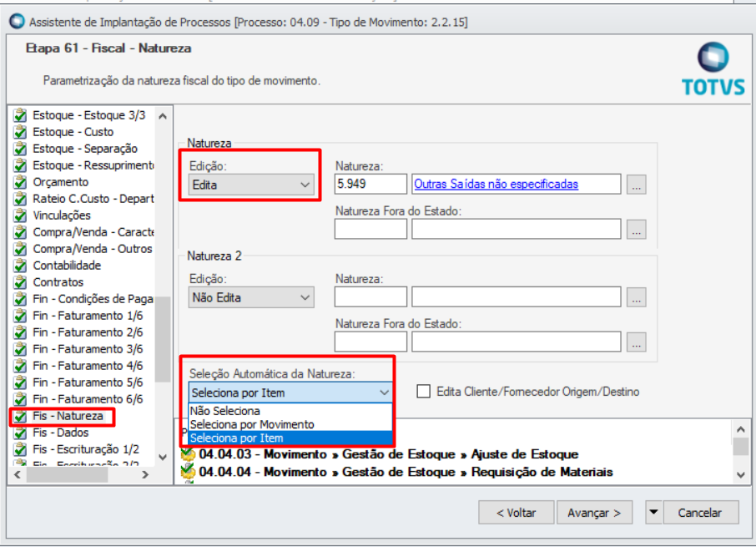Click step list horizontal scrollbar thumb
Screen dimensions: 756x547
pyautogui.click(x=67, y=474)
